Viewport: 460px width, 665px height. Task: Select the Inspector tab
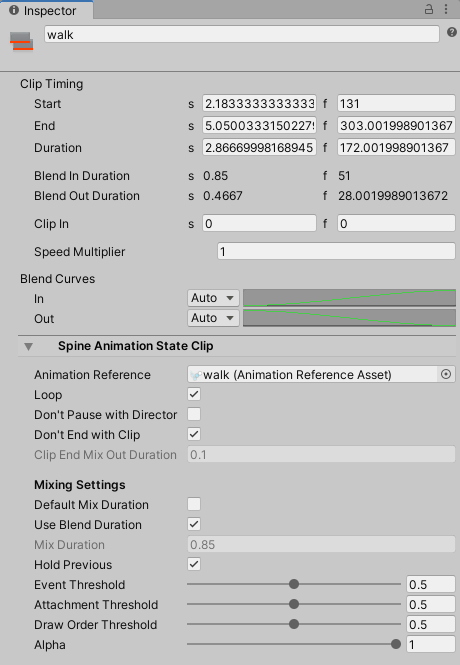coord(46,10)
